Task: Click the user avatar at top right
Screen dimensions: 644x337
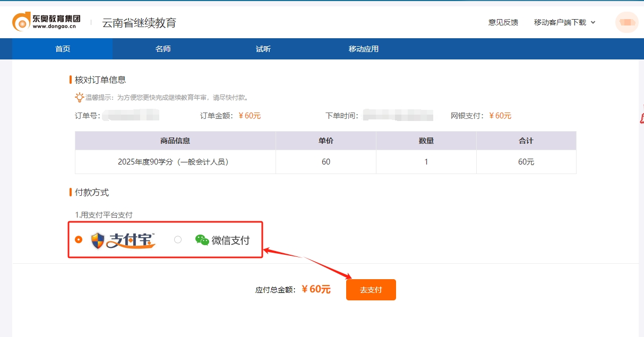Action: point(626,22)
